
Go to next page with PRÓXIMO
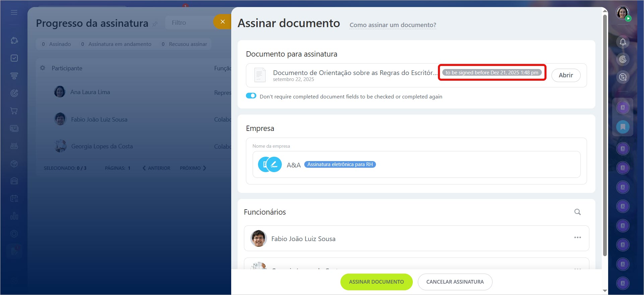193,168
